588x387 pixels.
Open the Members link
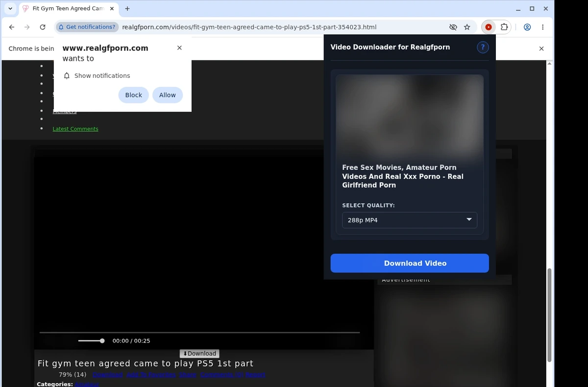pyautogui.click(x=65, y=111)
